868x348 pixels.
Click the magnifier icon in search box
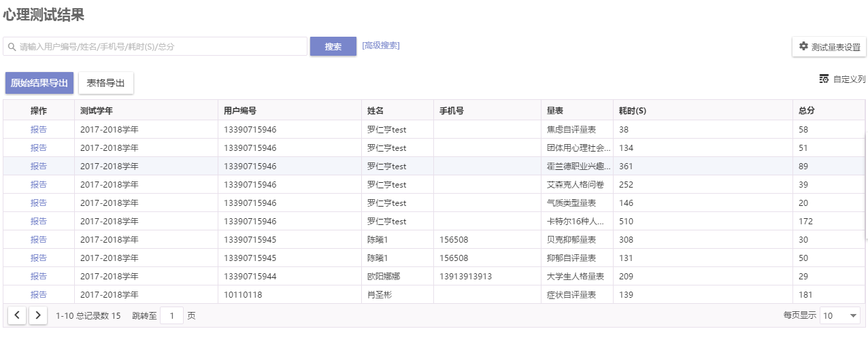(12, 47)
